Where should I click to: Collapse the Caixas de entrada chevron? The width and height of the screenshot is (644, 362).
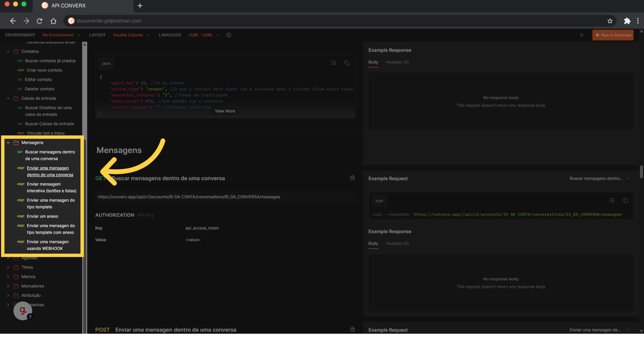click(x=8, y=98)
